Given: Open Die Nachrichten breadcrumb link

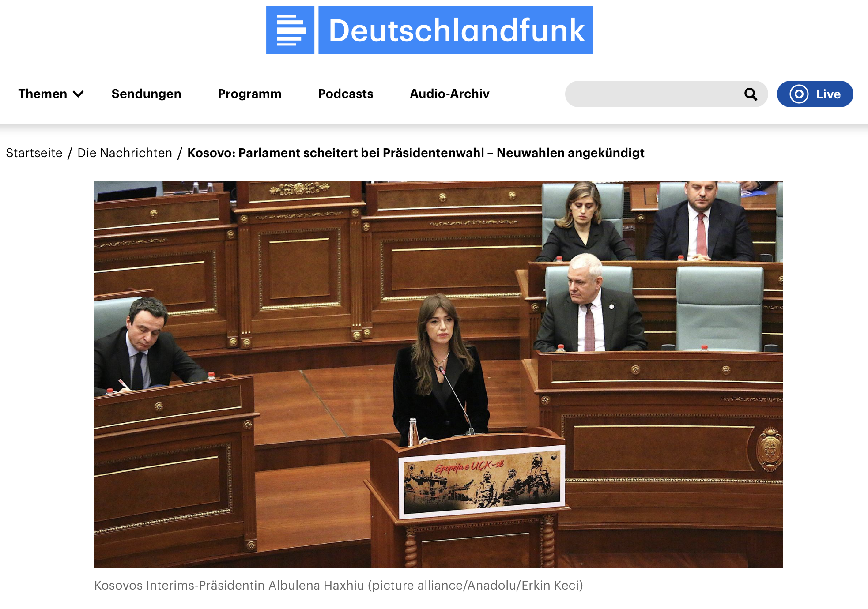Looking at the screenshot, I should 125,153.
